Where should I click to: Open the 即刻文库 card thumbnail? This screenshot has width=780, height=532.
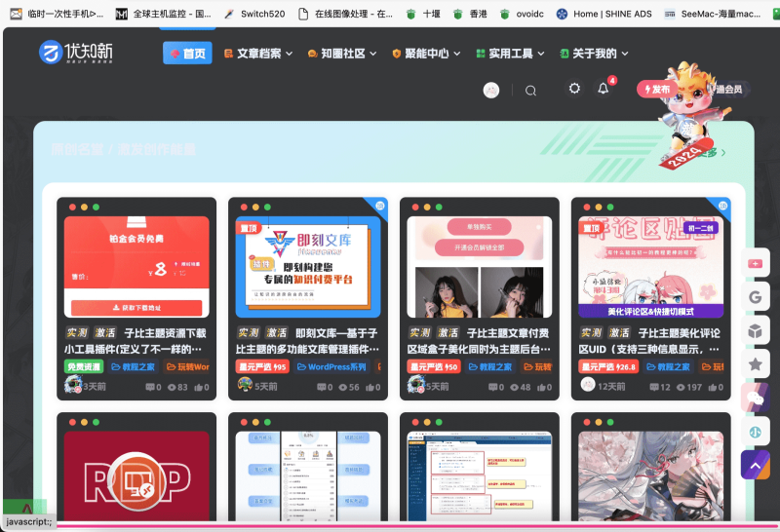(308, 267)
